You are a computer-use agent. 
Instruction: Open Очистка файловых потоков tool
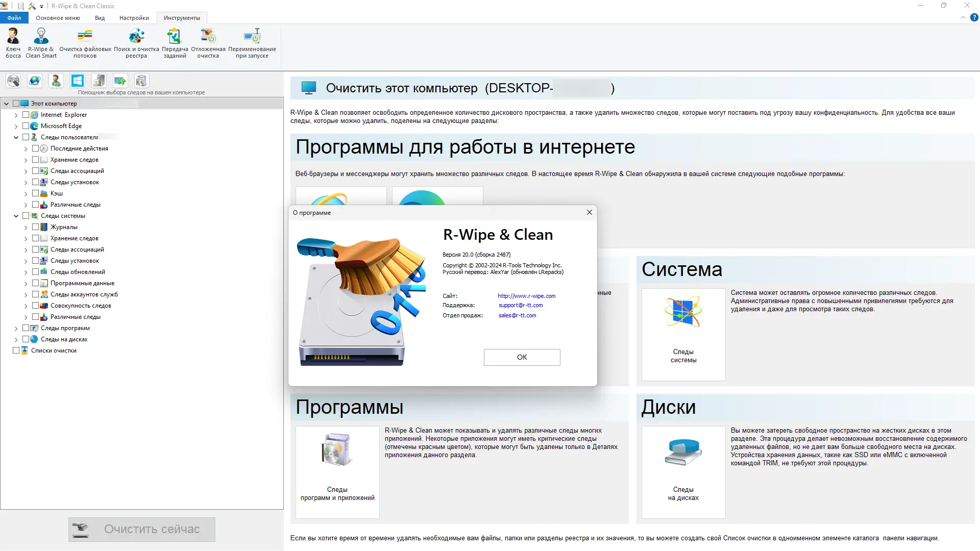(84, 43)
